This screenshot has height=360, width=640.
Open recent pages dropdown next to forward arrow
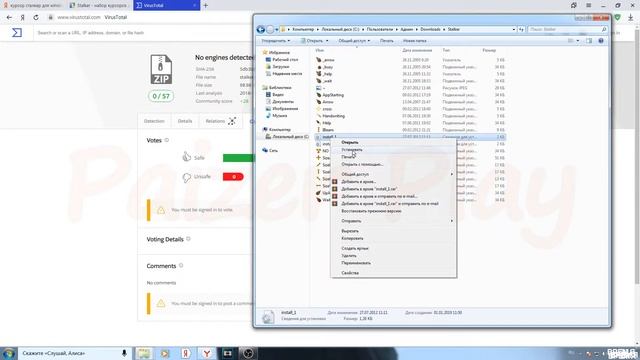pyautogui.click(x=277, y=29)
